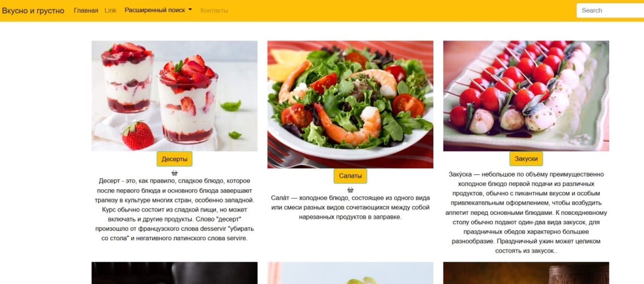Click the light partial image below salad text
The width and height of the screenshot is (644, 284).
[x=350, y=273]
